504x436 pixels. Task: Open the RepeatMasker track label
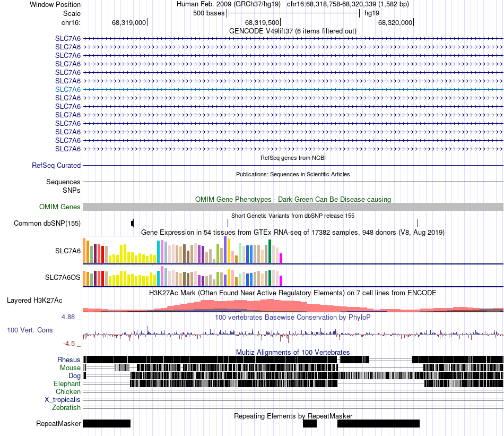coord(58,424)
